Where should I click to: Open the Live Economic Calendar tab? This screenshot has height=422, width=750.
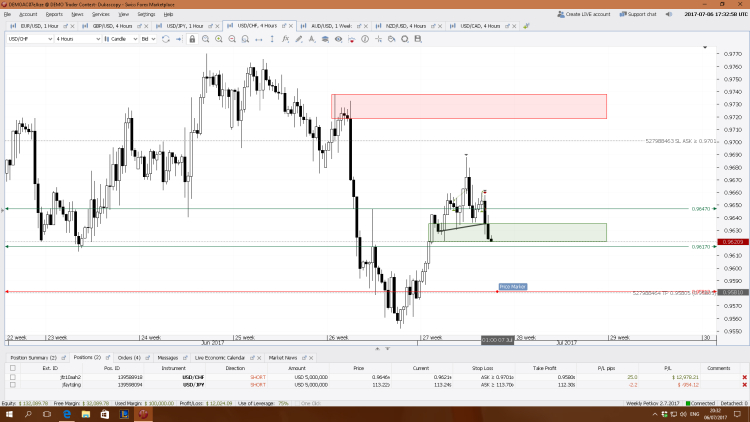pyautogui.click(x=220, y=358)
